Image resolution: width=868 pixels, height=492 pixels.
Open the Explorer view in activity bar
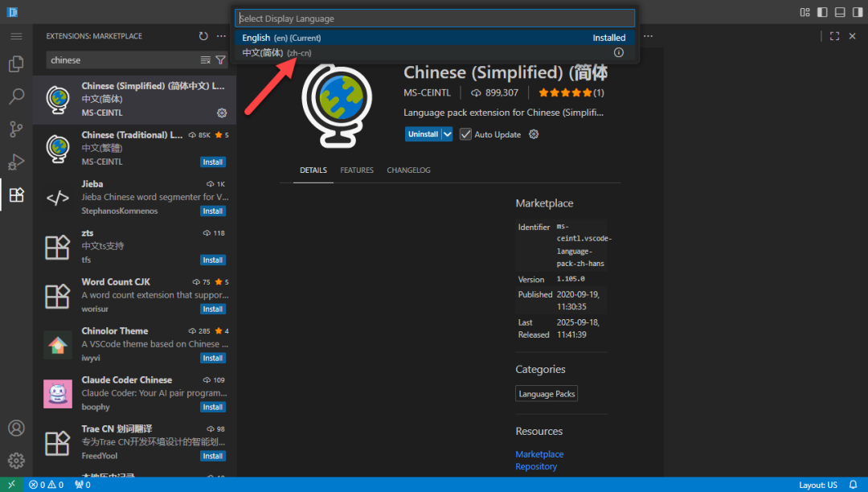pyautogui.click(x=16, y=64)
